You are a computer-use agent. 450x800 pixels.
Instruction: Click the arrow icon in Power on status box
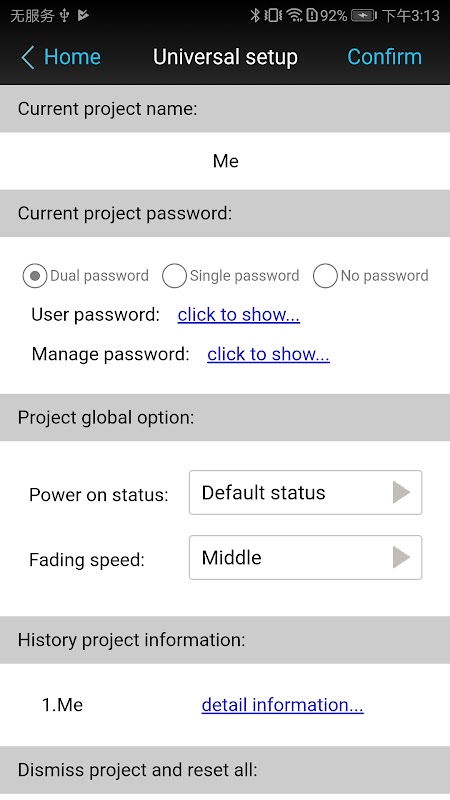pos(402,492)
